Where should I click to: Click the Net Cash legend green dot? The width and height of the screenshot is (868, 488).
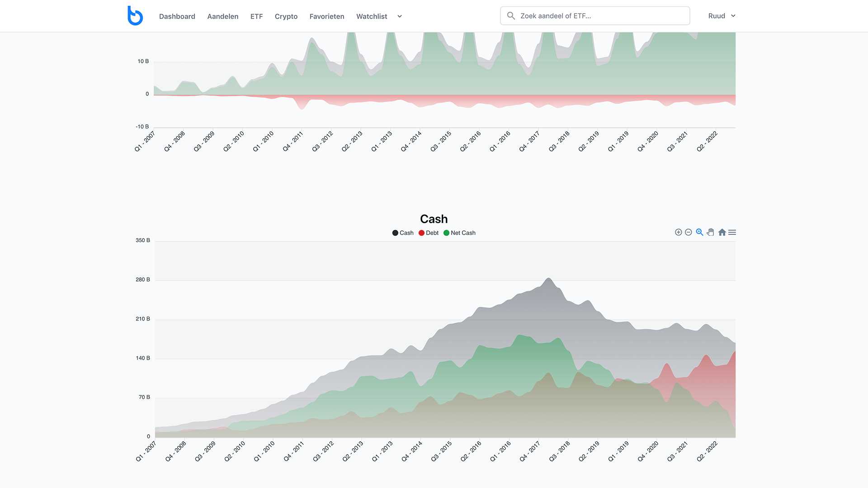[446, 233]
